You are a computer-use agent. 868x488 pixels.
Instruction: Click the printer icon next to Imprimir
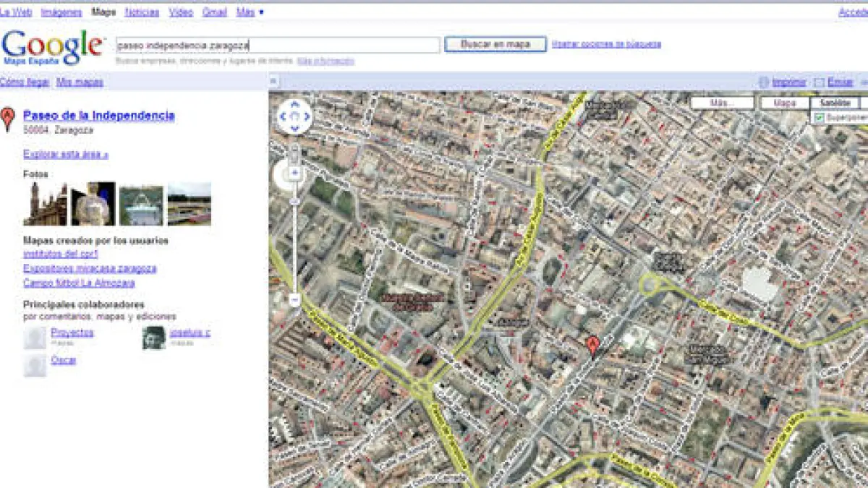pos(764,82)
